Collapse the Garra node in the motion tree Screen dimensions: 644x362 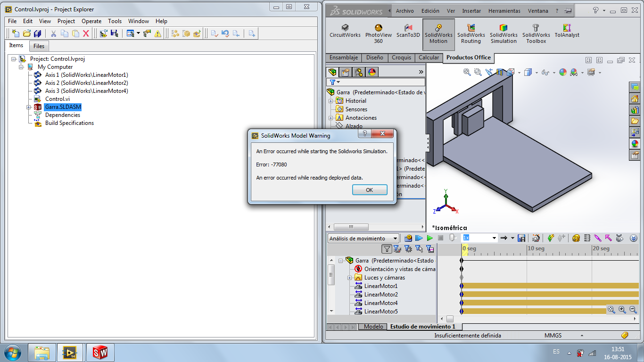340,261
